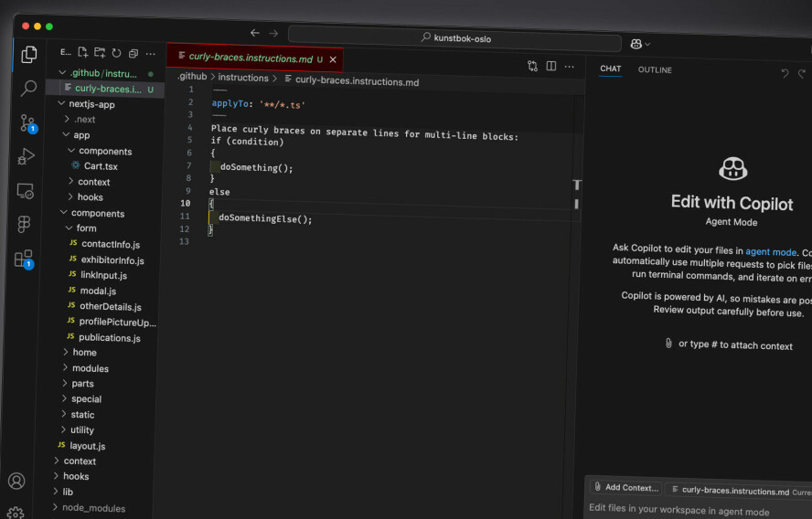
Task: Open exhibitorInfo.js file
Action: point(112,259)
